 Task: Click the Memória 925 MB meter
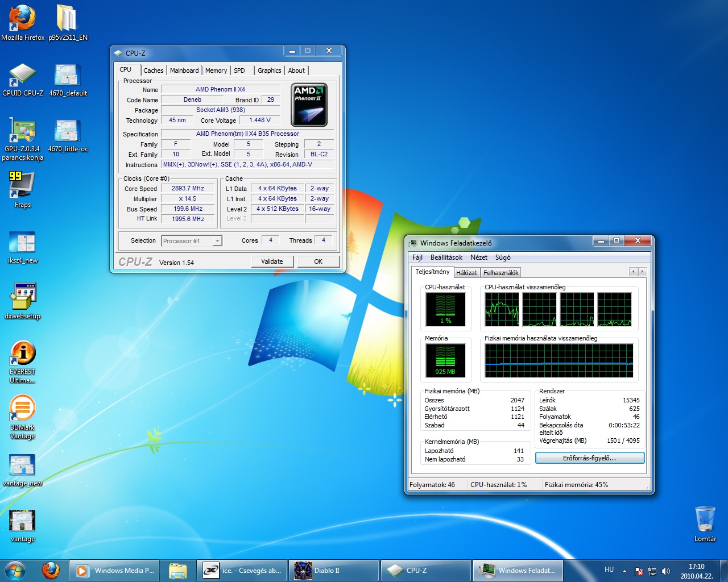pos(446,360)
